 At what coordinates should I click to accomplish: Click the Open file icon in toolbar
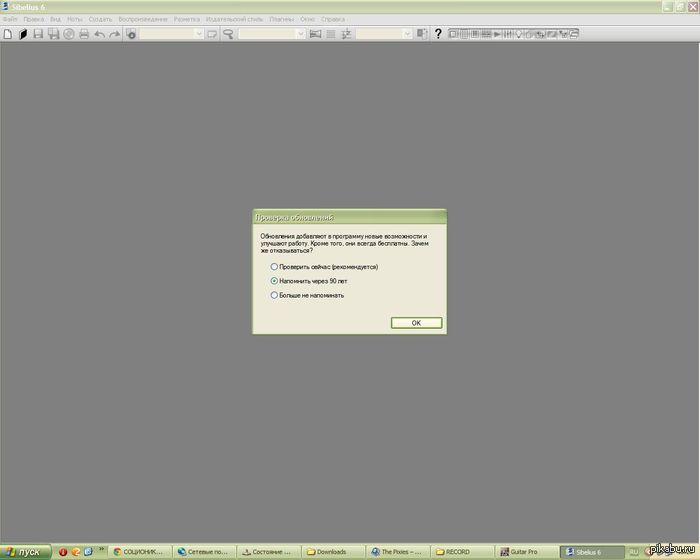click(x=22, y=34)
